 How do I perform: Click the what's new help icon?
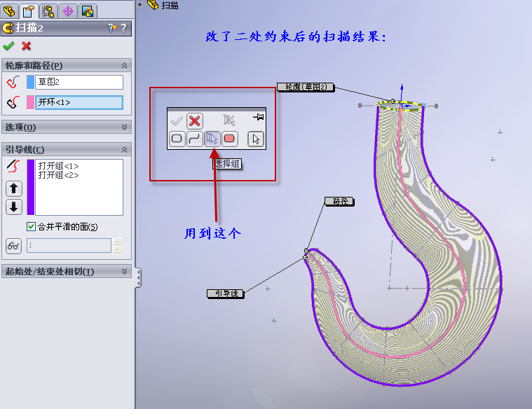112,28
